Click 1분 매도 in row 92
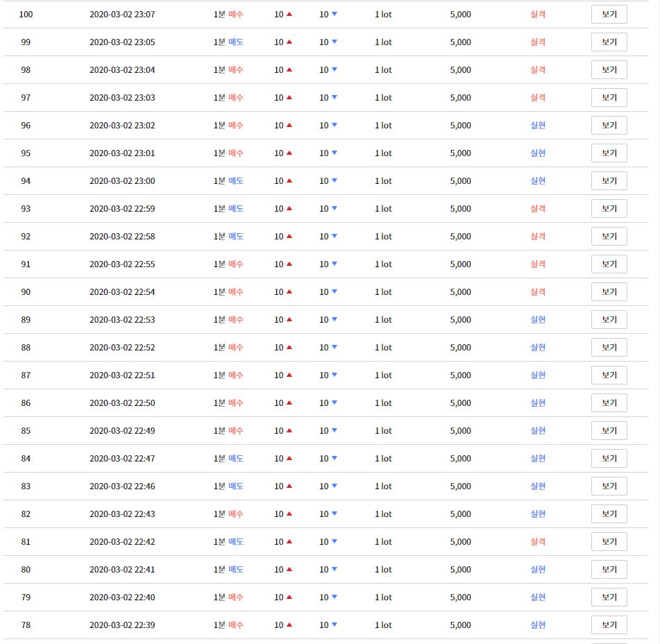 (228, 237)
